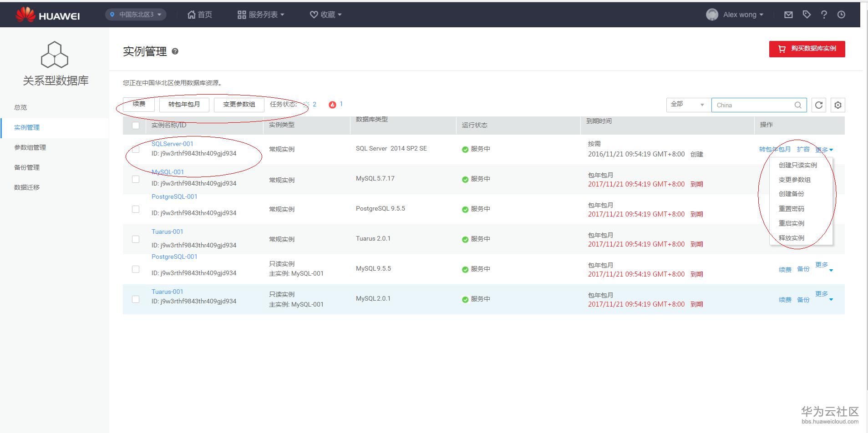The image size is (868, 433).
Task: Go to 备份管理 in the sidebar
Action: click(27, 167)
